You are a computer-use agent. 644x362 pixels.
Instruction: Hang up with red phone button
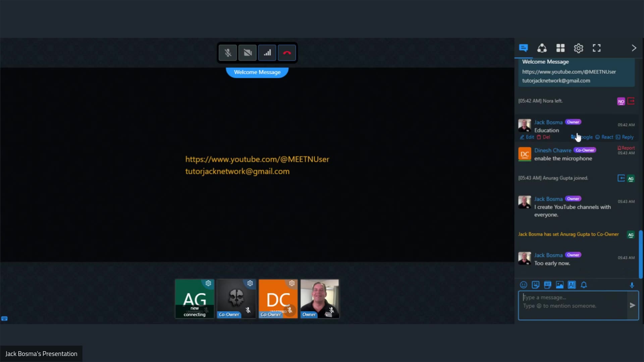287,53
